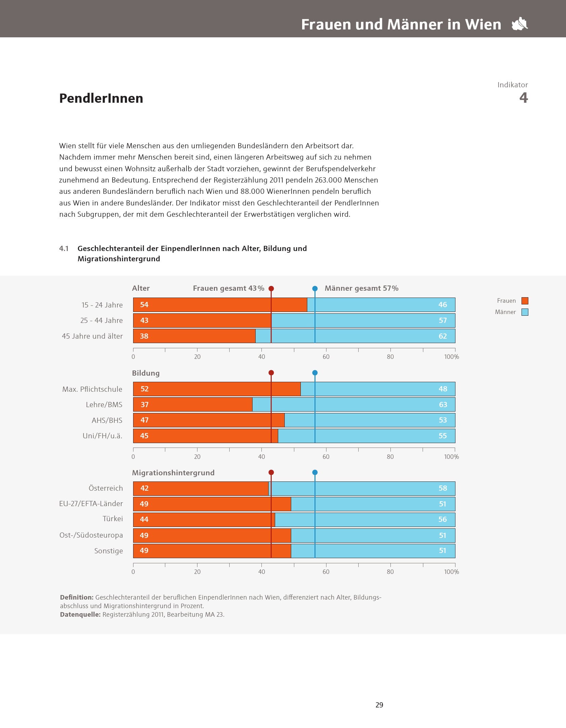Screen dimensions: 566x728
Task: Click the PendlerInnen page heading
Action: point(101,98)
